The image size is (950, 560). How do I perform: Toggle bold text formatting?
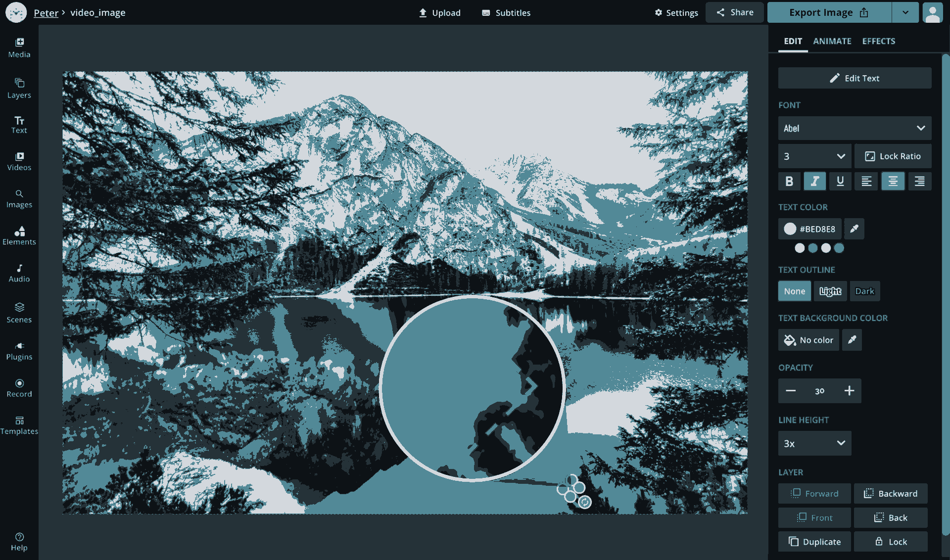pyautogui.click(x=789, y=181)
